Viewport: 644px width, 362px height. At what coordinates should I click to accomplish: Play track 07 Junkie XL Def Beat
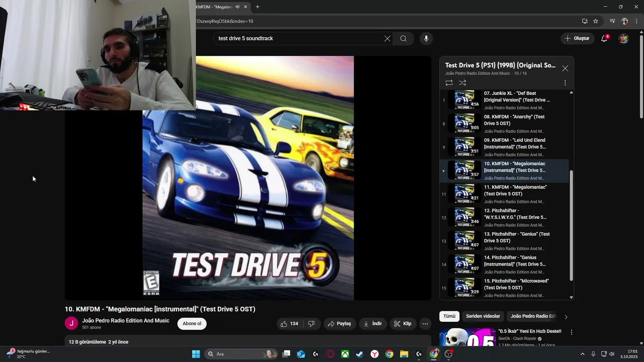point(505,100)
